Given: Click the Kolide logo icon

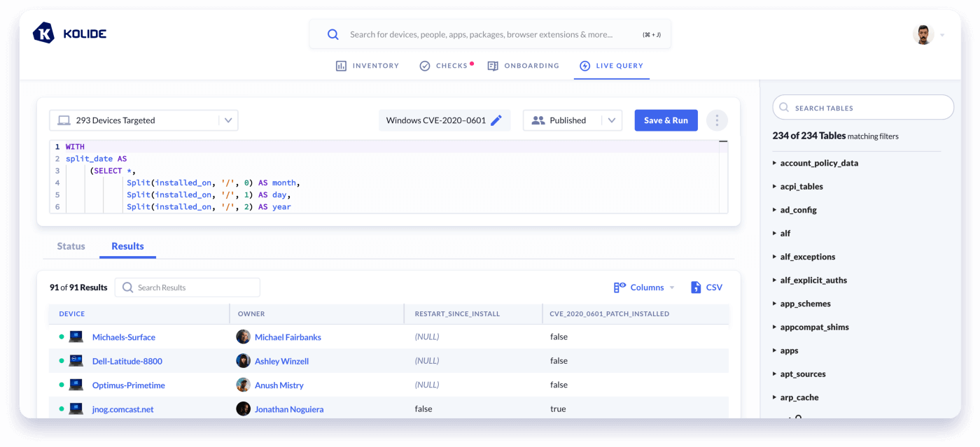Looking at the screenshot, I should [43, 33].
